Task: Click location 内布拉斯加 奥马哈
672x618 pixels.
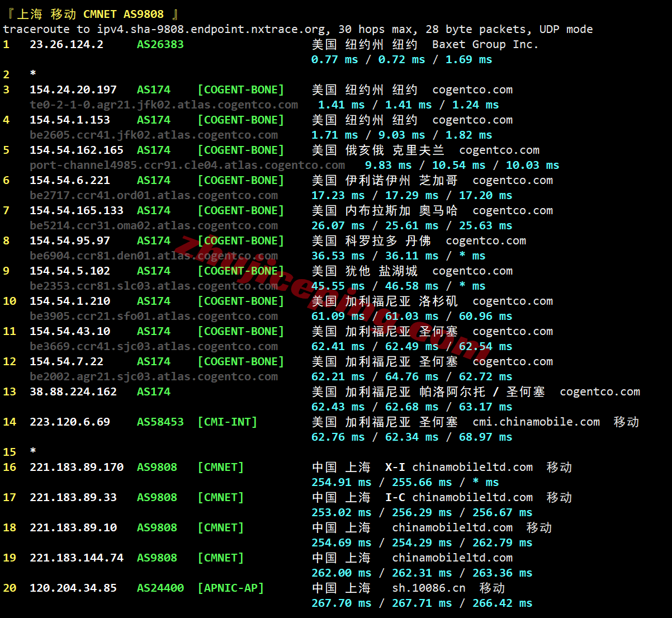Action: [x=401, y=210]
